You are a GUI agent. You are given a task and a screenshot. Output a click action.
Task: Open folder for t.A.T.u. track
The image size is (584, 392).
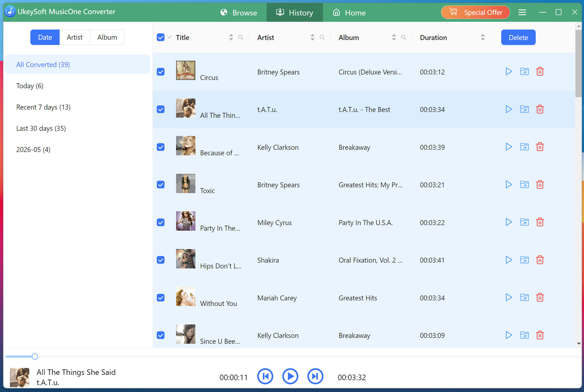coord(524,109)
